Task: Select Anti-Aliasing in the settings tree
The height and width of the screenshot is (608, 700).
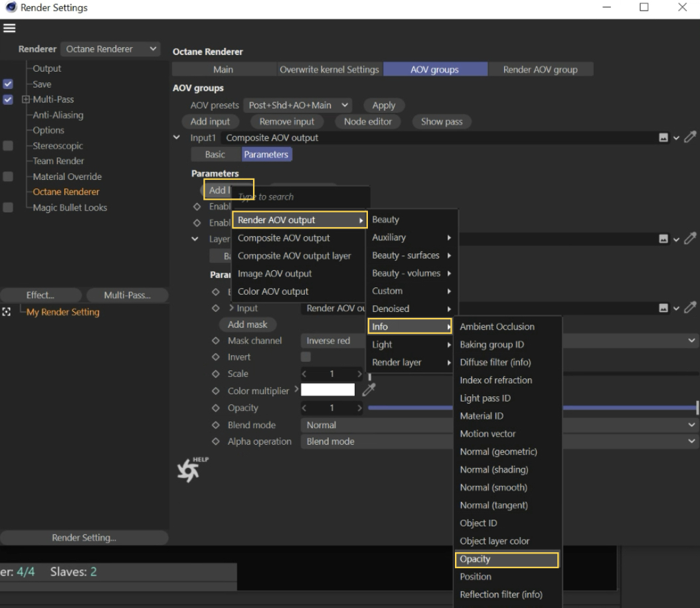Action: (58, 115)
